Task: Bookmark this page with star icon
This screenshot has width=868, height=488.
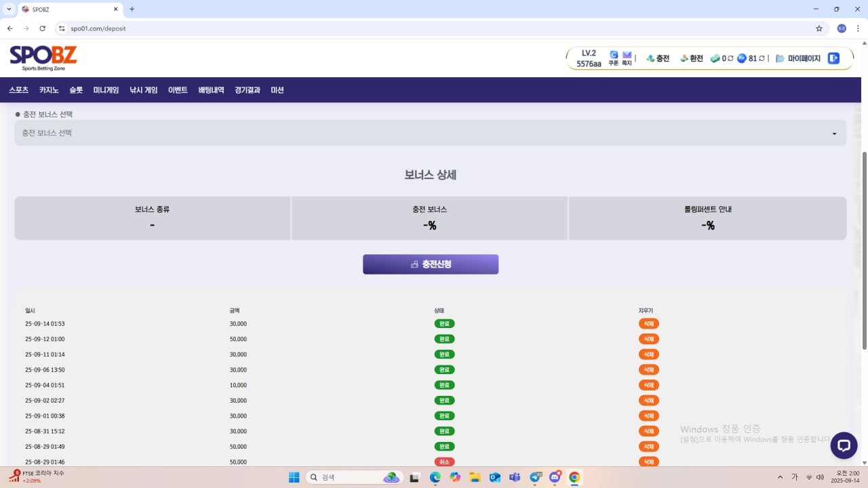Action: [818, 28]
